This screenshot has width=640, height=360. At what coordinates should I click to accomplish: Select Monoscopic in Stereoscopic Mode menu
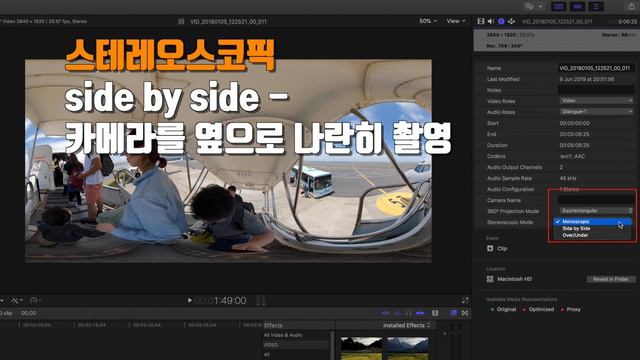[x=592, y=222]
